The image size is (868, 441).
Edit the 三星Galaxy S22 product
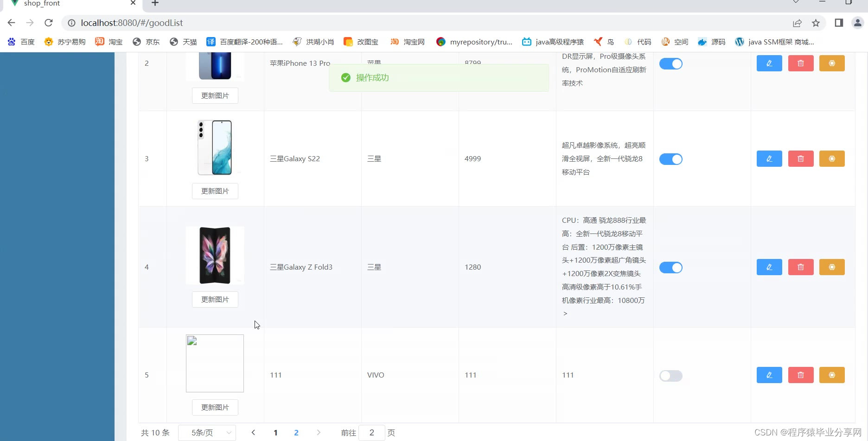tap(769, 158)
